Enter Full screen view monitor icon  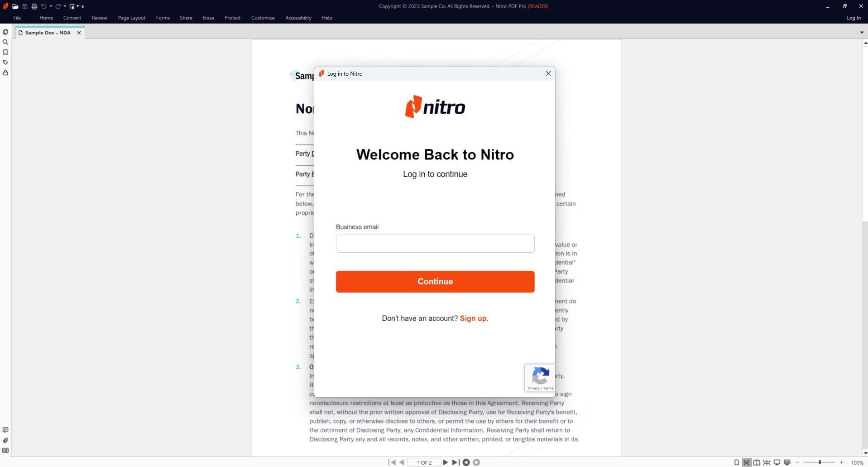tap(777, 462)
